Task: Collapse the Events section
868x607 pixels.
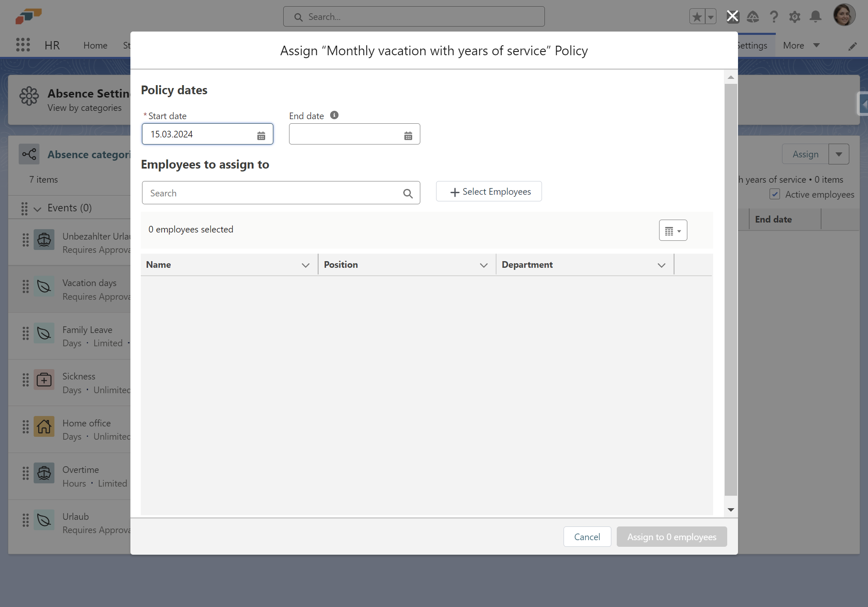Action: coord(37,209)
